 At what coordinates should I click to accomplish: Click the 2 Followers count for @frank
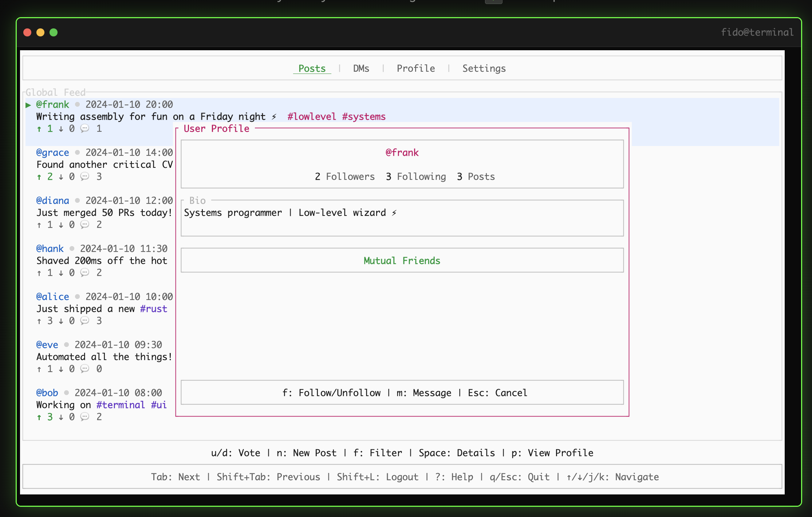(344, 177)
